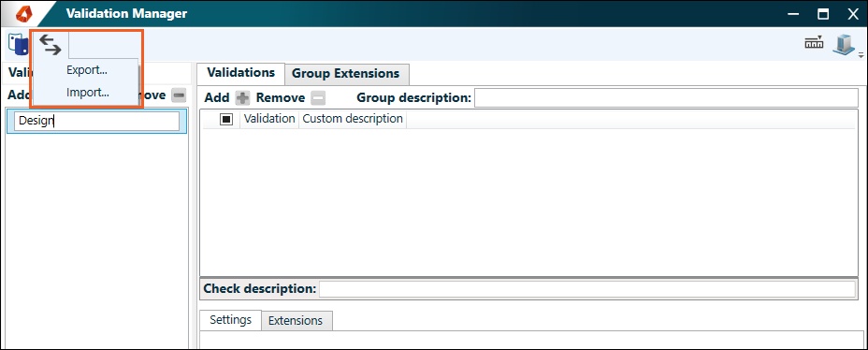868x350 pixels.
Task: Click the import/export arrows icon
Action: tap(51, 46)
